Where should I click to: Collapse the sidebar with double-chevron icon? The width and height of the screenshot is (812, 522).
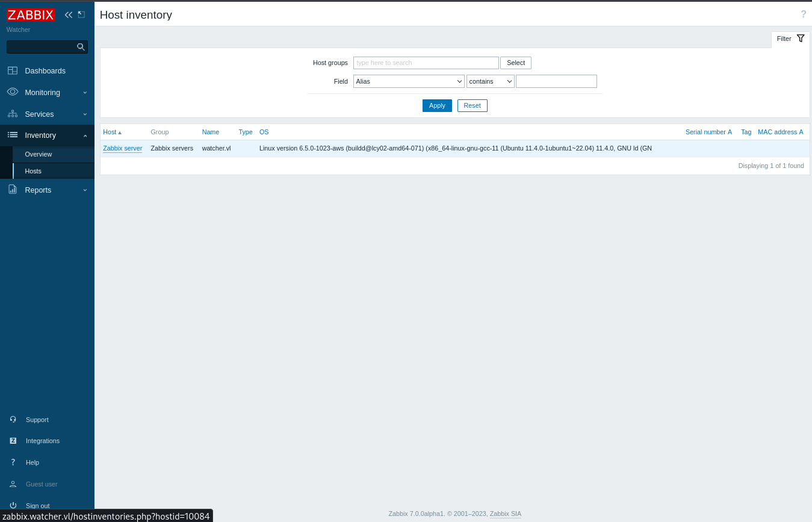tap(69, 14)
